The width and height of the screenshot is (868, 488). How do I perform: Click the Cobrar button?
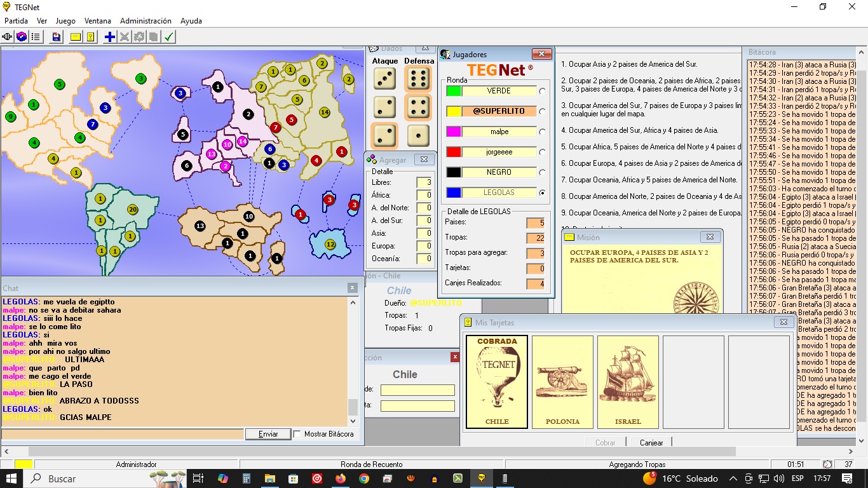coord(606,442)
